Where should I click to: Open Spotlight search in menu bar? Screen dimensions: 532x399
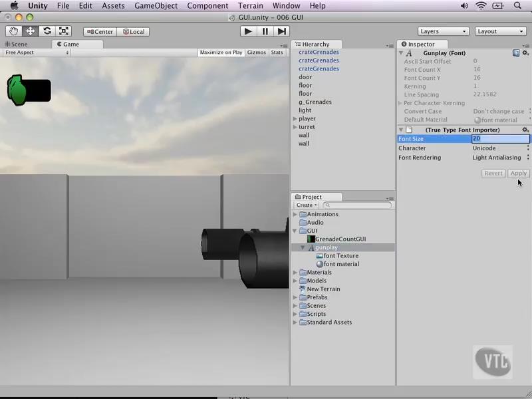(517, 6)
